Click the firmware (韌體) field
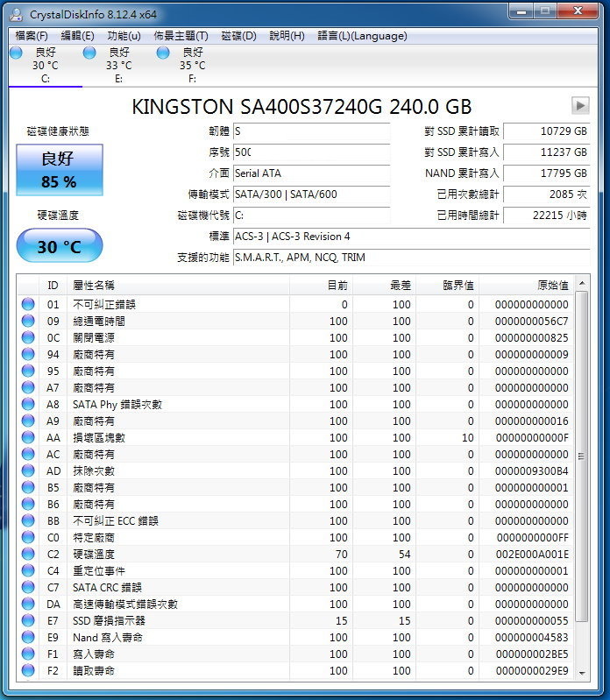This screenshot has height=700, width=610. [311, 131]
